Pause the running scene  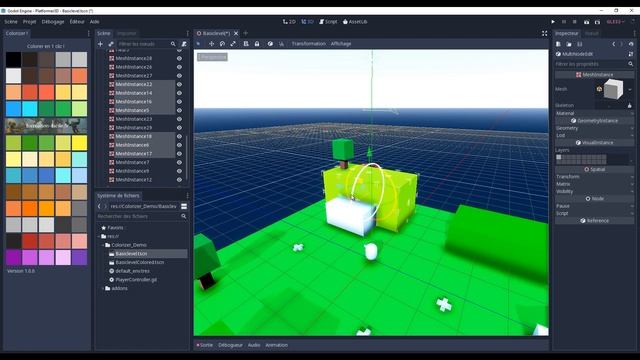(x=564, y=22)
